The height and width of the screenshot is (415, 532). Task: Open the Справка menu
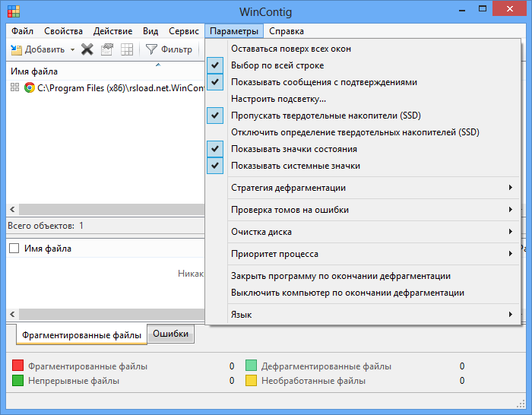click(287, 31)
